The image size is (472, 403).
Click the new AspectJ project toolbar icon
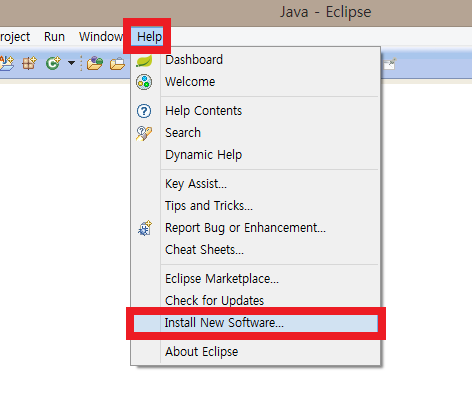click(x=7, y=63)
